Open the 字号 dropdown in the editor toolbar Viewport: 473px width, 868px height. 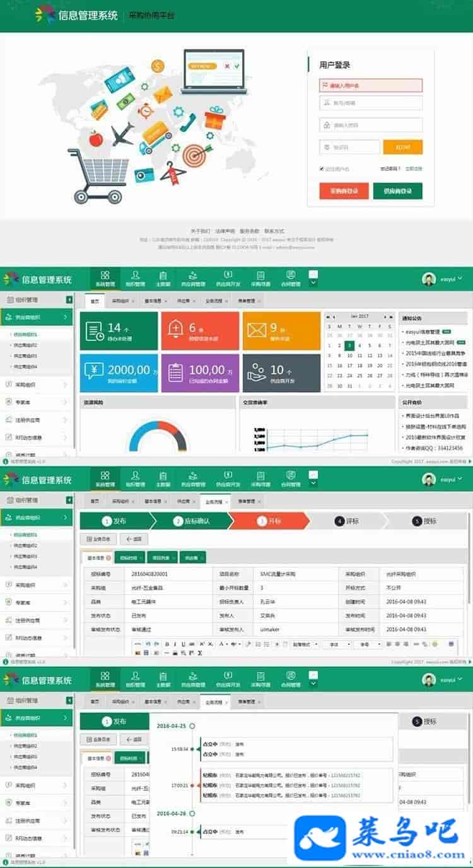coord(367,644)
